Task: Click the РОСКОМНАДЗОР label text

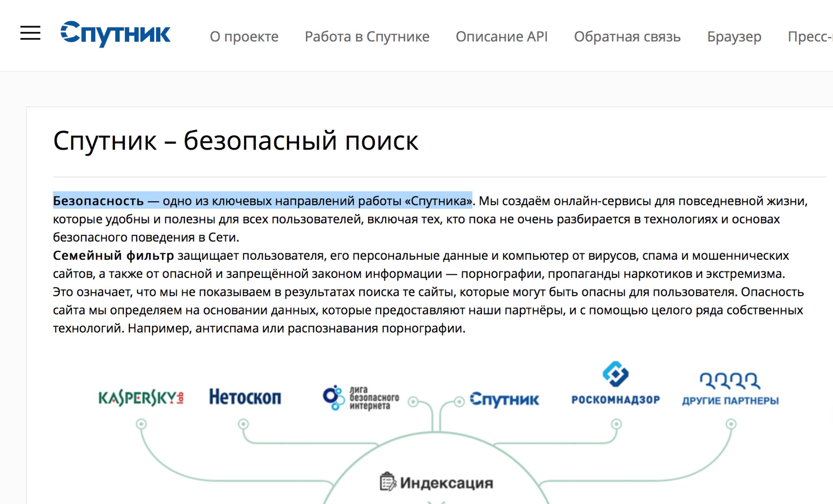Action: point(616,400)
